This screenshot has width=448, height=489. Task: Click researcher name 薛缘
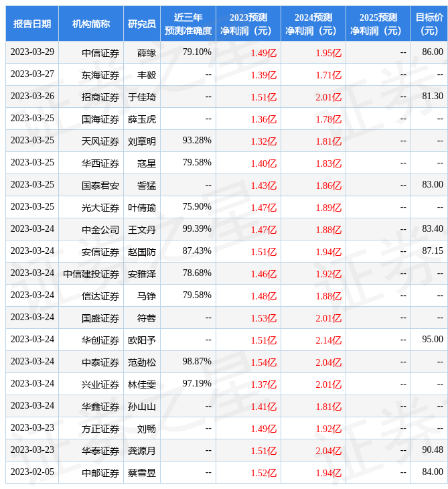(x=147, y=53)
